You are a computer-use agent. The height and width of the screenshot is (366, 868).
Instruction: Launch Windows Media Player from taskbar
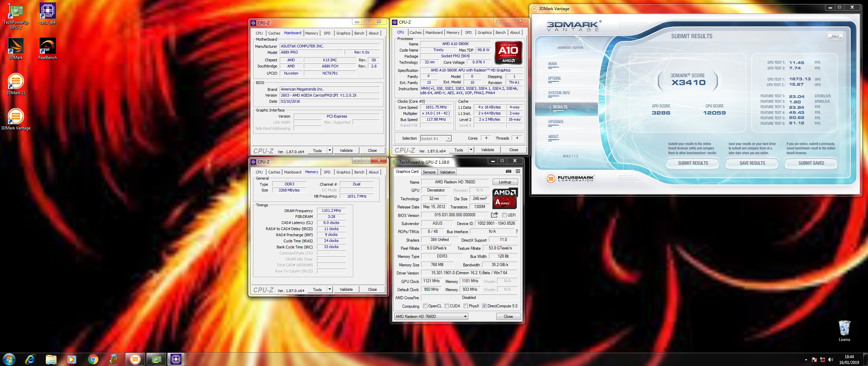pyautogui.click(x=72, y=359)
